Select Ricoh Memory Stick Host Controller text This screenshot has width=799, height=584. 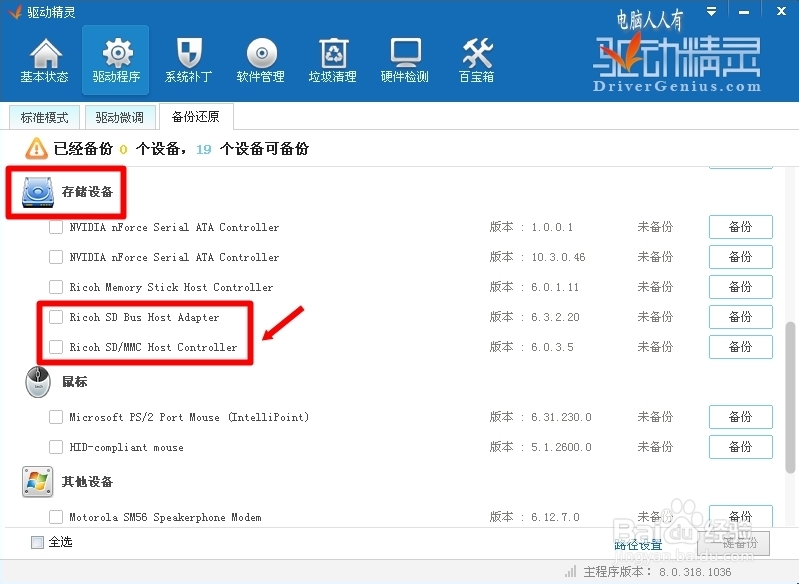point(171,287)
